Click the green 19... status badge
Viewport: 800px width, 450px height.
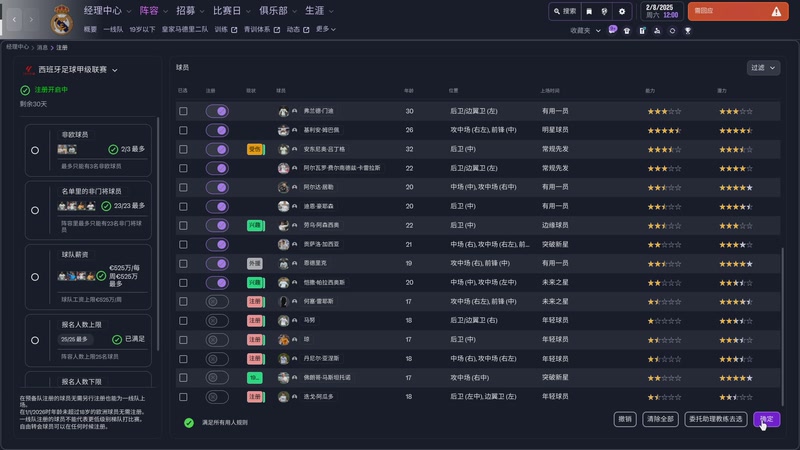[255, 378]
